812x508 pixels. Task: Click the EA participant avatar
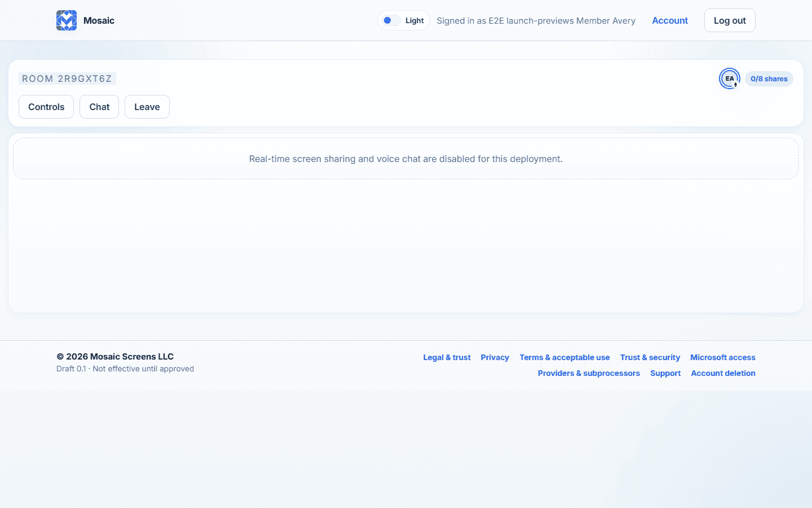click(730, 78)
